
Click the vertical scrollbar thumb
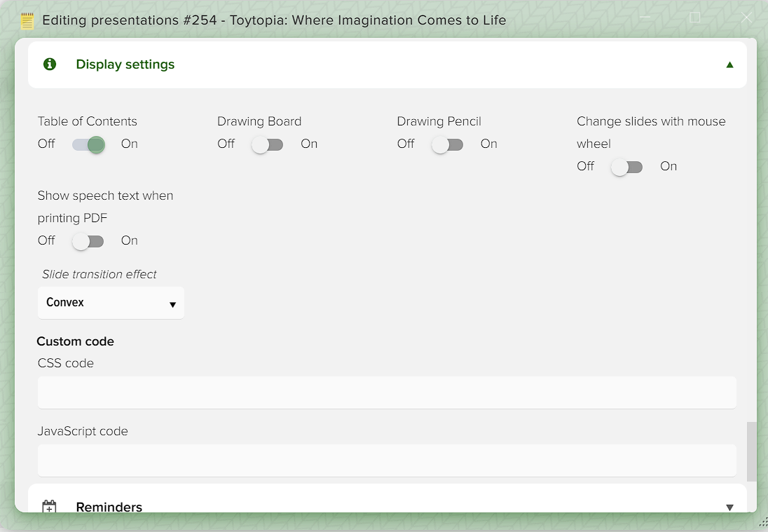[751, 451]
